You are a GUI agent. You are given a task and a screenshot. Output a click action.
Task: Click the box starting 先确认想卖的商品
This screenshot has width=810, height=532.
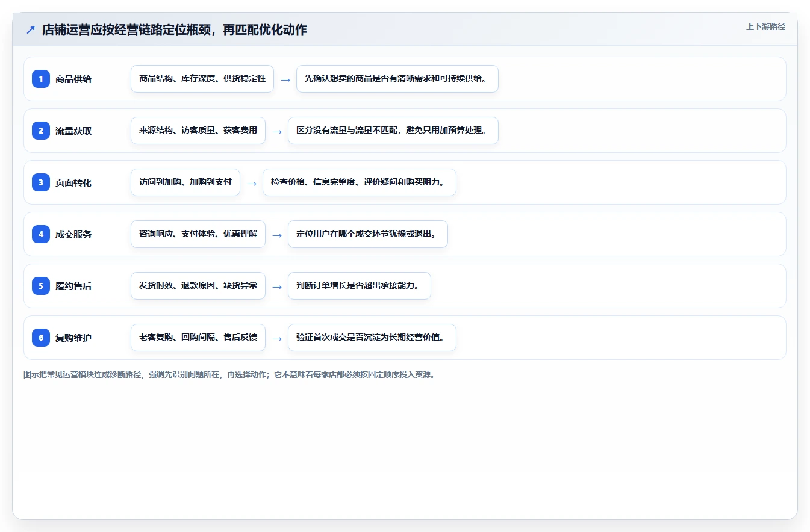[397, 79]
